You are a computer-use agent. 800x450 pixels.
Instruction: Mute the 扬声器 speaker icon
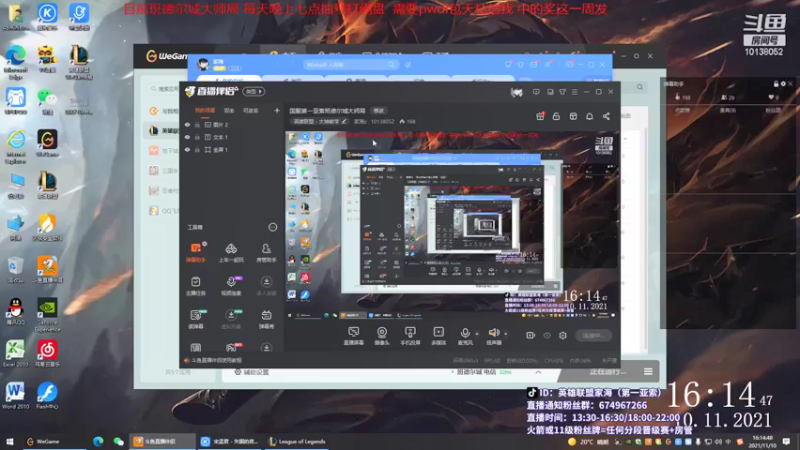[x=493, y=334]
